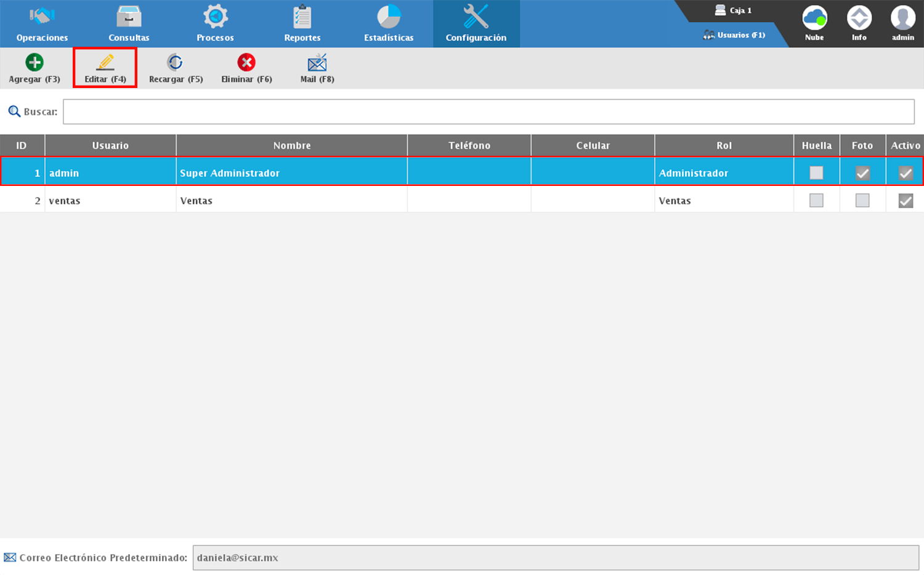The image size is (924, 575).
Task: Toggle Foto checkbox for ventas row
Action: tap(862, 201)
